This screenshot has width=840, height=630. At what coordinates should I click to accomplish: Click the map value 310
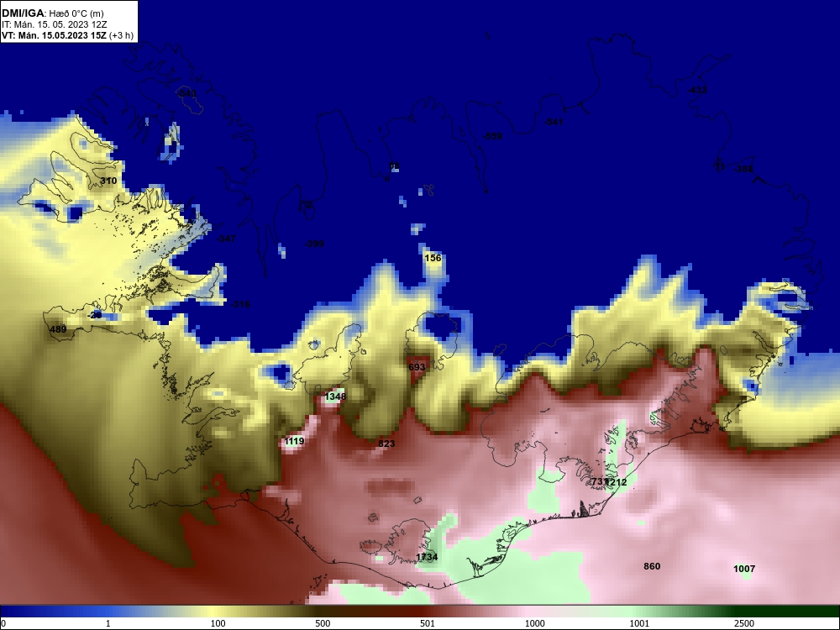pyautogui.click(x=108, y=181)
